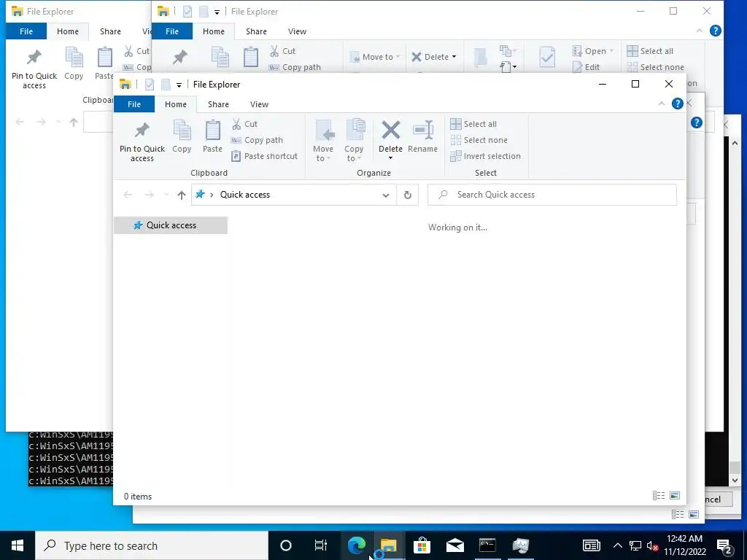Click Select none in front window

(479, 140)
